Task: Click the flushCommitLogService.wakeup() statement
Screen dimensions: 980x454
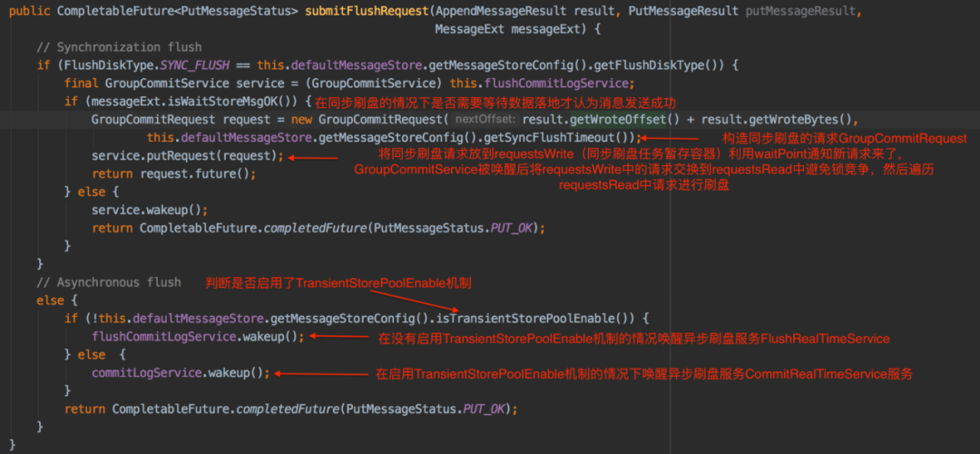Action: click(198, 337)
